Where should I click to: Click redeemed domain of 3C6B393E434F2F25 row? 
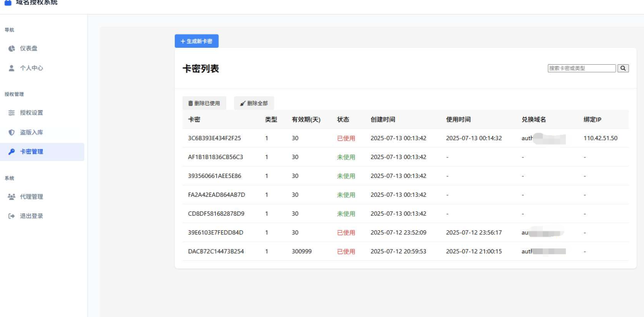tap(544, 138)
